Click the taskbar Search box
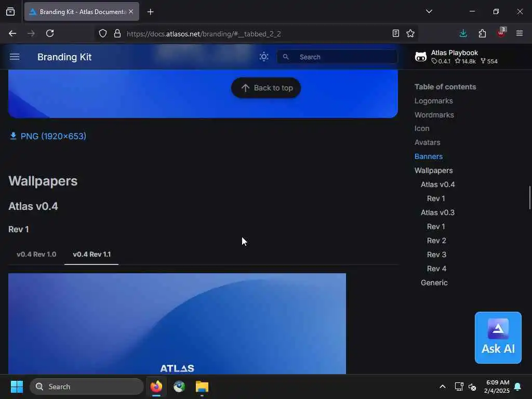 point(87,387)
